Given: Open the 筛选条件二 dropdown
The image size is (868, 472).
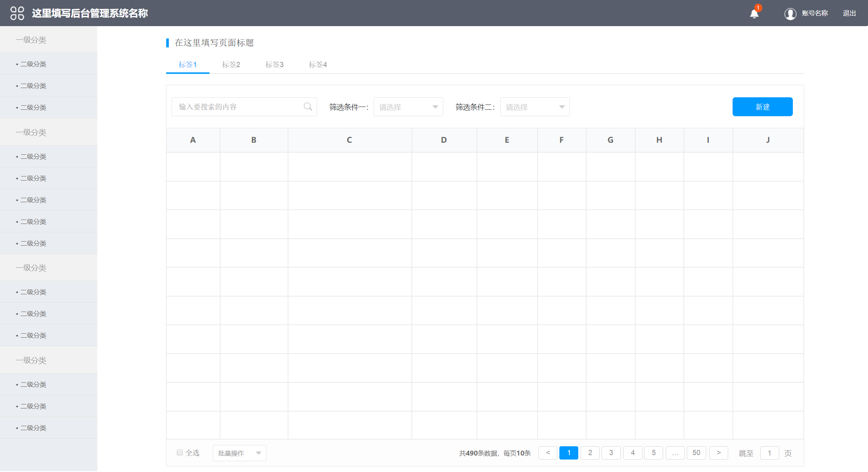Looking at the screenshot, I should [x=534, y=107].
